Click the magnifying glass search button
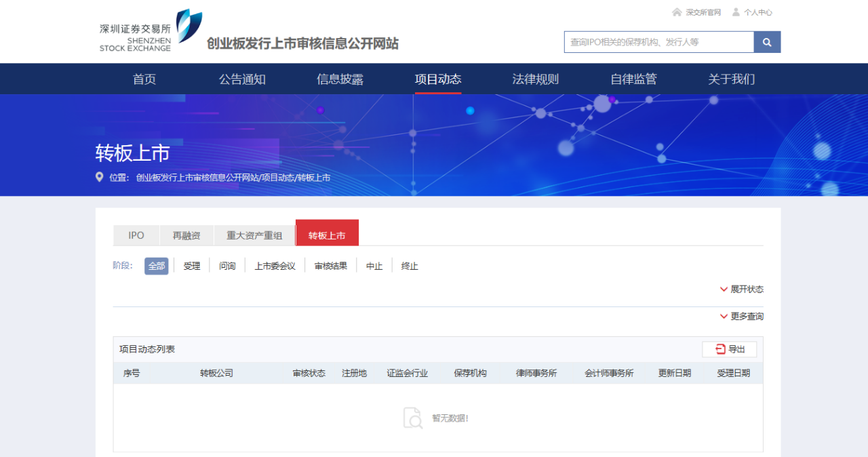 [x=767, y=42]
